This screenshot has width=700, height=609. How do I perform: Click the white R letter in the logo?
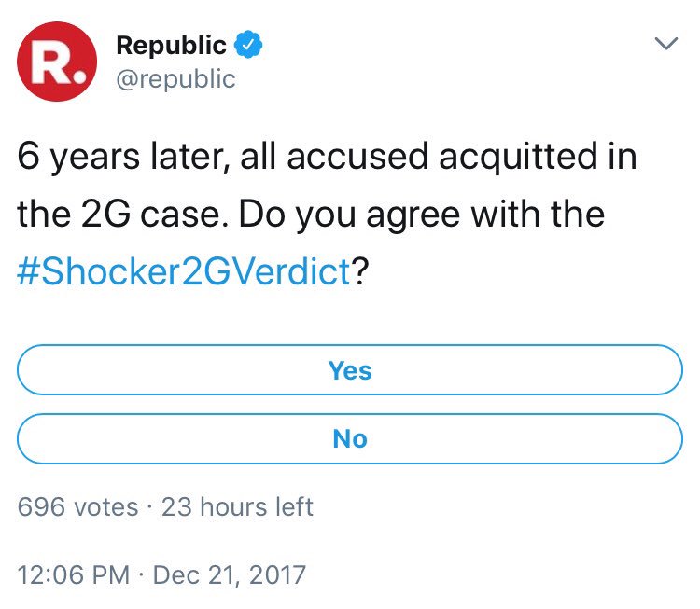point(49,63)
